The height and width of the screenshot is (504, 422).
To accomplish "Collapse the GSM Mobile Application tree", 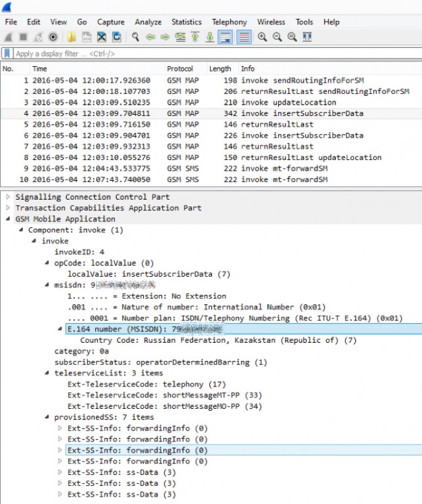I will (x=8, y=219).
